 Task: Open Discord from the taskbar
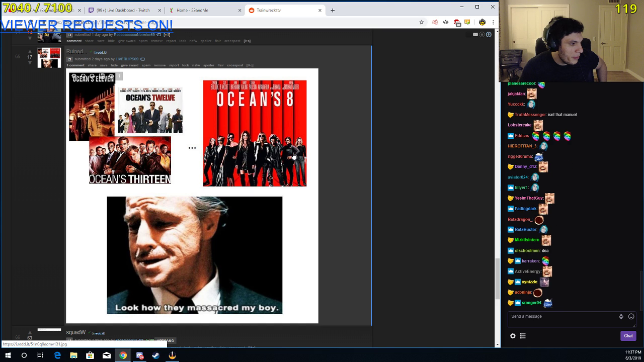click(x=139, y=355)
